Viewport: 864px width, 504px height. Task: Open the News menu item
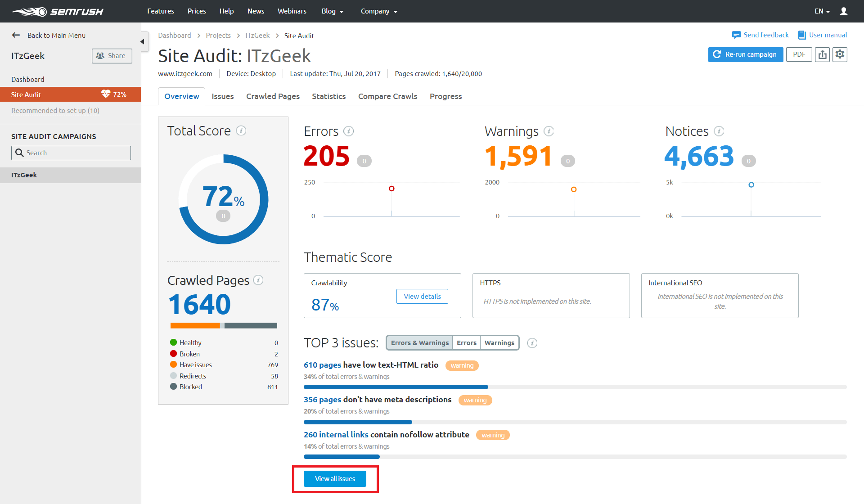(x=256, y=11)
